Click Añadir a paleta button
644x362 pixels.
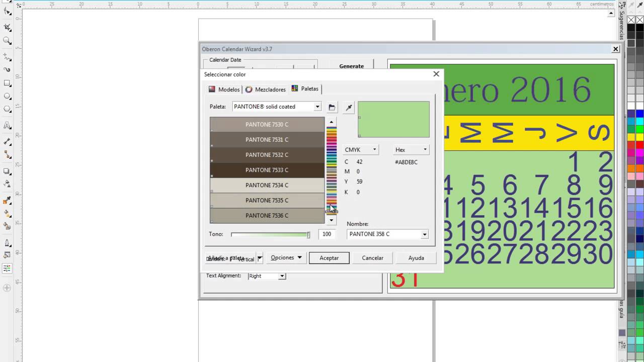click(x=231, y=258)
